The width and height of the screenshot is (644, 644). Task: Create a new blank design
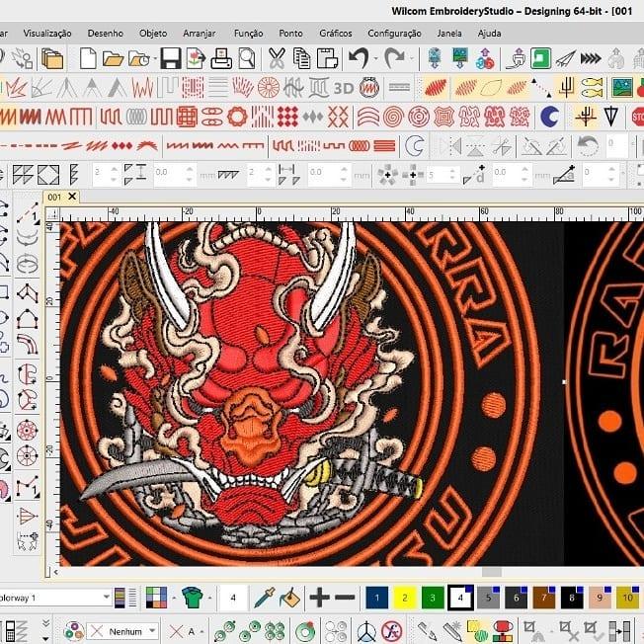point(88,58)
